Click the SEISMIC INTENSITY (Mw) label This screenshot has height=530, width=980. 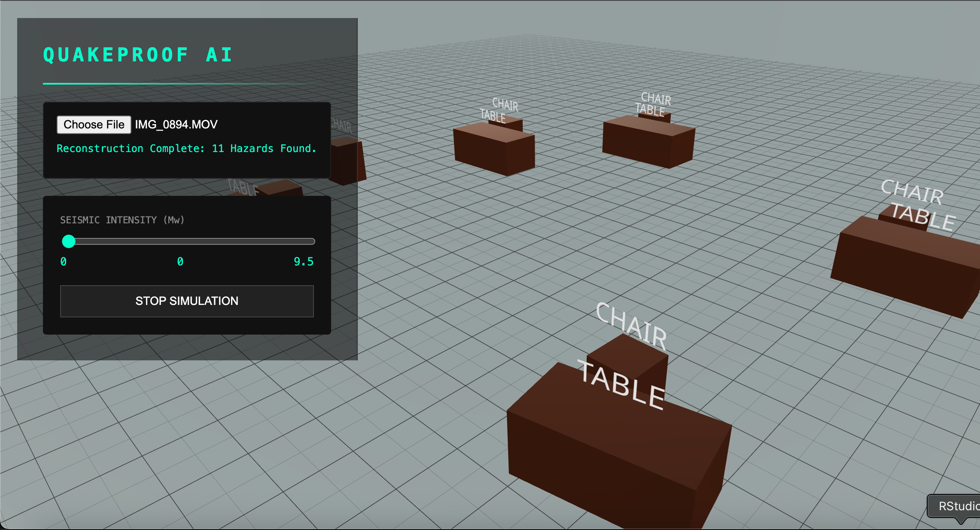122,220
